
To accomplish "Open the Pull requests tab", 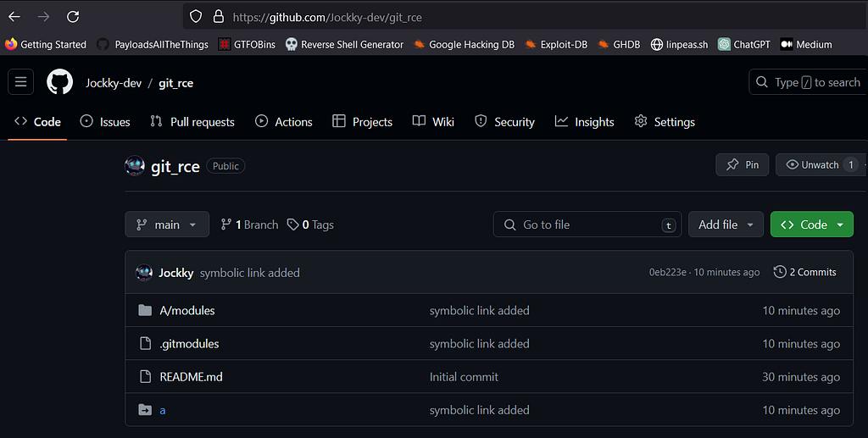I will pyautogui.click(x=192, y=122).
